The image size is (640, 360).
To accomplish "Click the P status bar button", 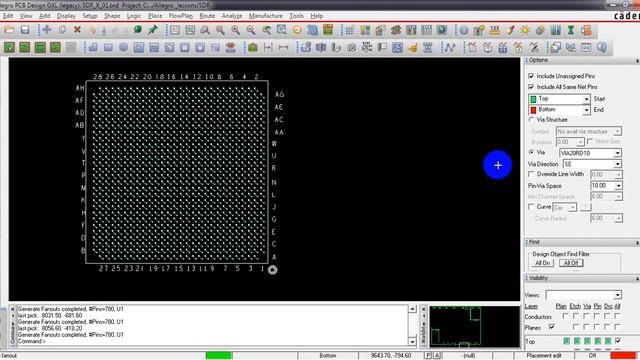I will pyautogui.click(x=428, y=356).
